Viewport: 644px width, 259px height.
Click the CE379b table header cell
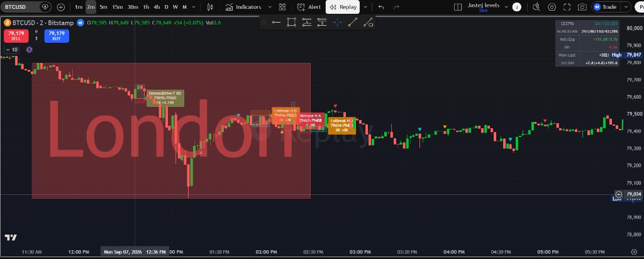[x=567, y=24]
